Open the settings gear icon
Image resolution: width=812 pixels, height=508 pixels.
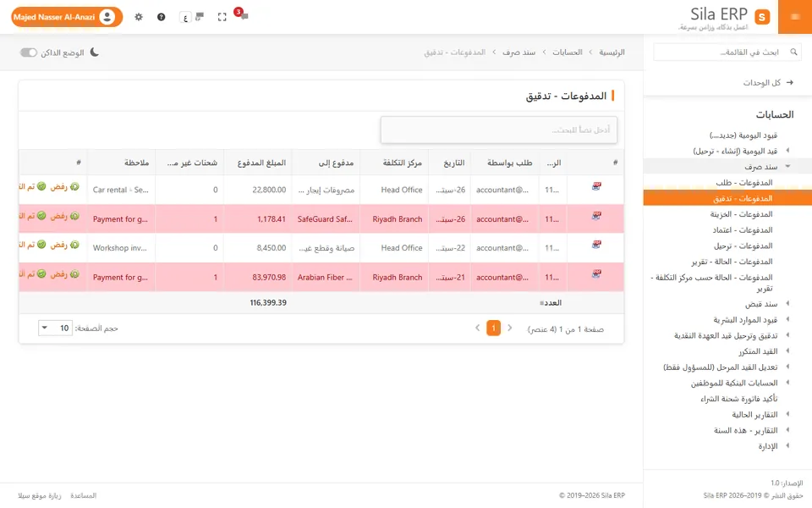[x=138, y=17]
